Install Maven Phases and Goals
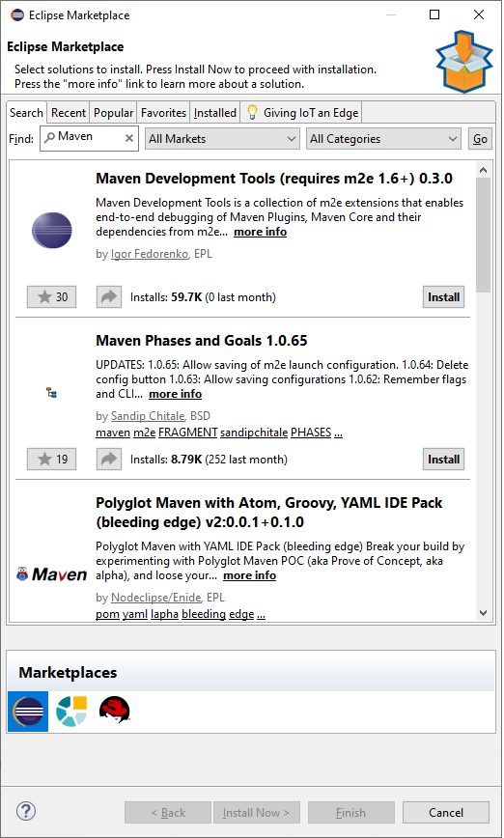 443,460
